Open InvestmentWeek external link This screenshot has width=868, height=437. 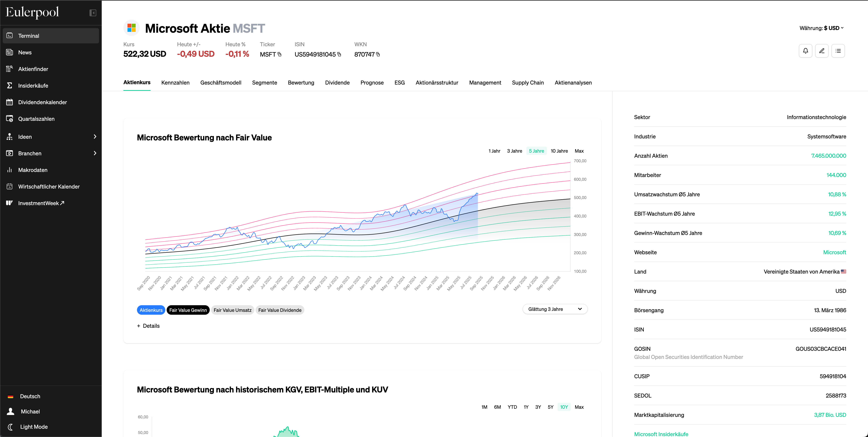(x=41, y=203)
